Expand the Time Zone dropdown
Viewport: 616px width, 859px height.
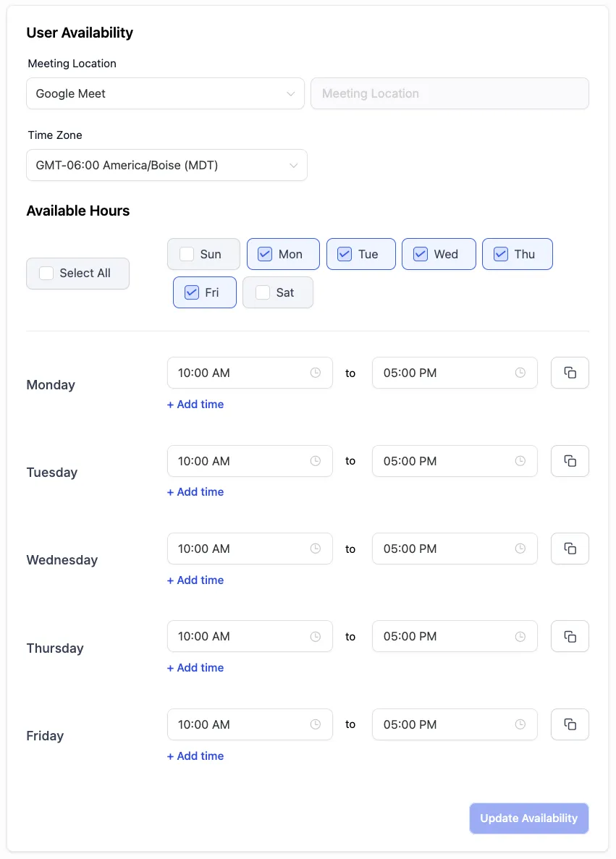[166, 165]
